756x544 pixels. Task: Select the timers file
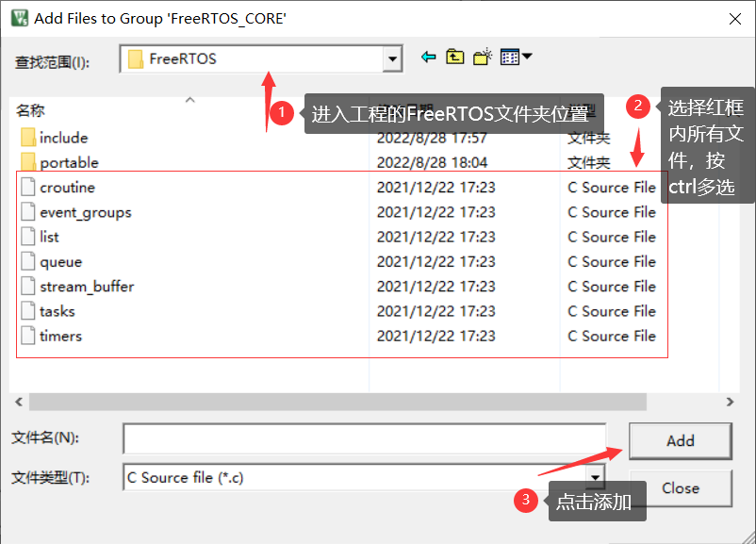pos(60,336)
